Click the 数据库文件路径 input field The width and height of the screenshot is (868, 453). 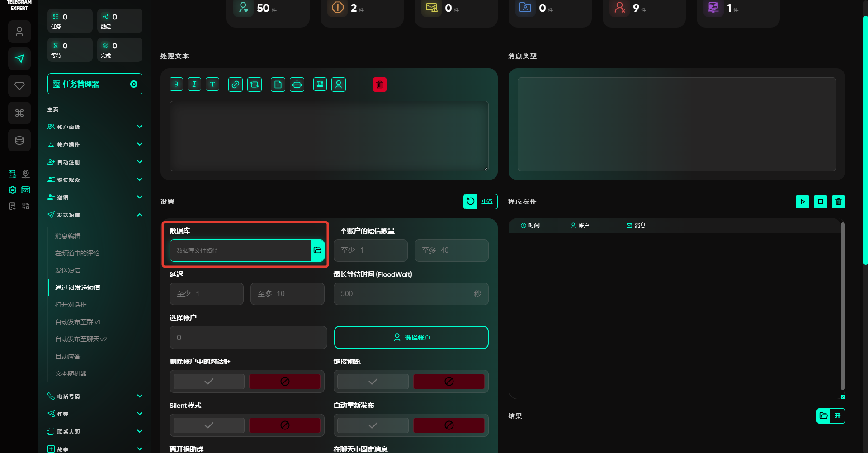240,250
